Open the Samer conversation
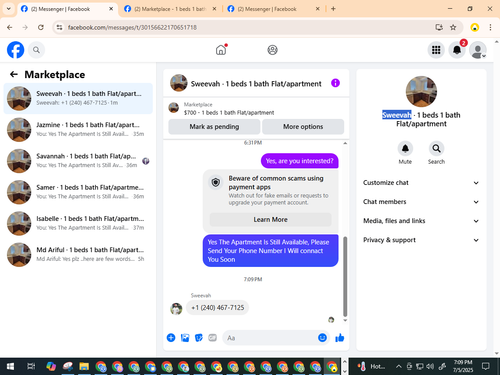Image resolution: width=500 pixels, height=375 pixels. coord(78,192)
